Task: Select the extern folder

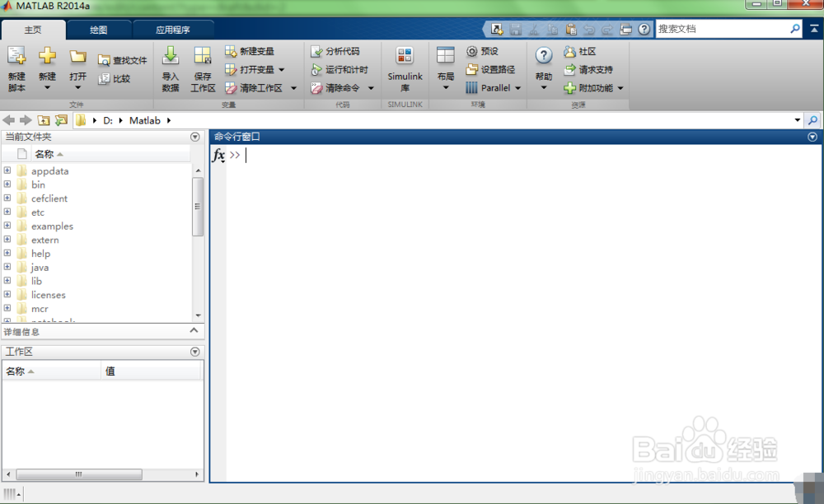Action: pyautogui.click(x=45, y=240)
